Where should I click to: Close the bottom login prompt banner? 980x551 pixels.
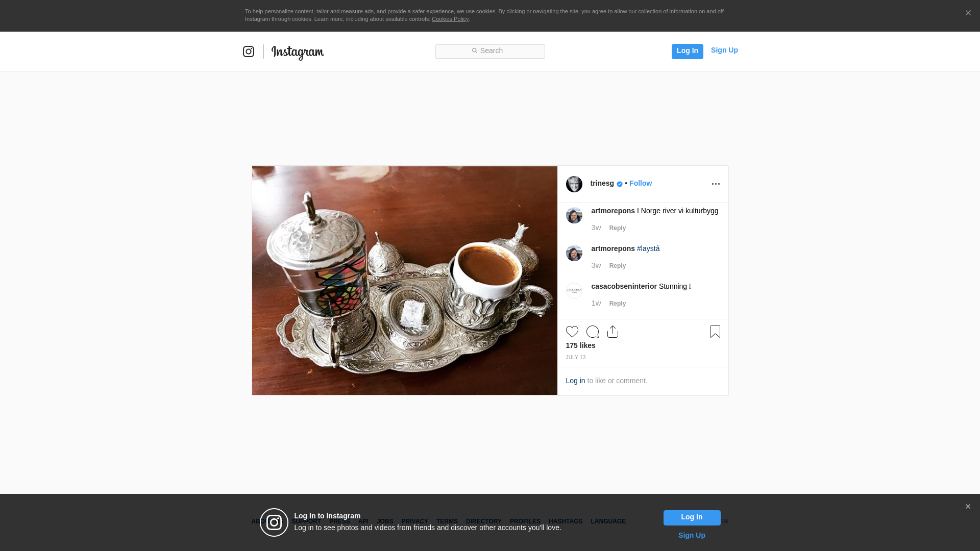tap(968, 507)
